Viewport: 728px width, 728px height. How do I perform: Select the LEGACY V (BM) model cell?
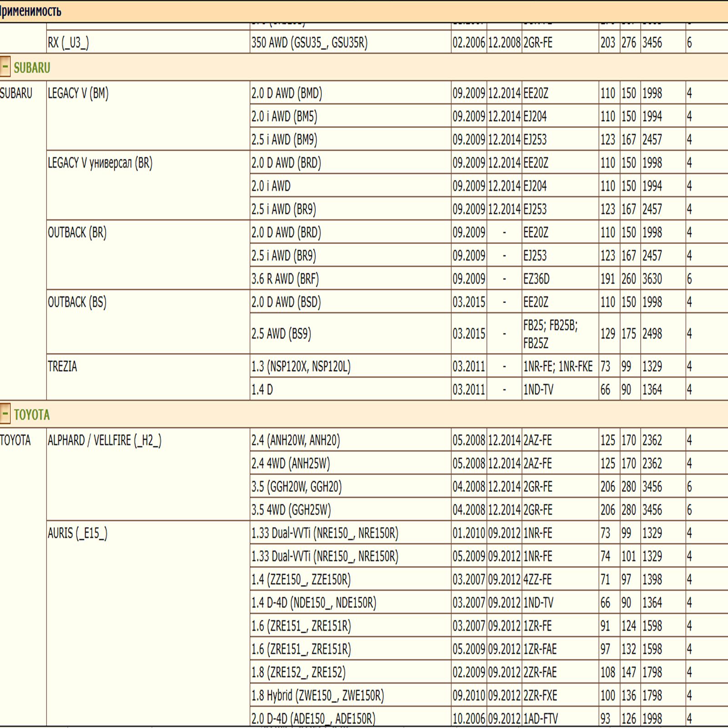click(x=78, y=94)
